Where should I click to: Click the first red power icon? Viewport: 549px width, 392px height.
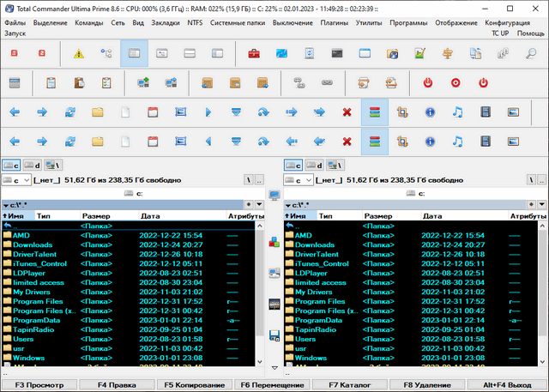point(428,83)
